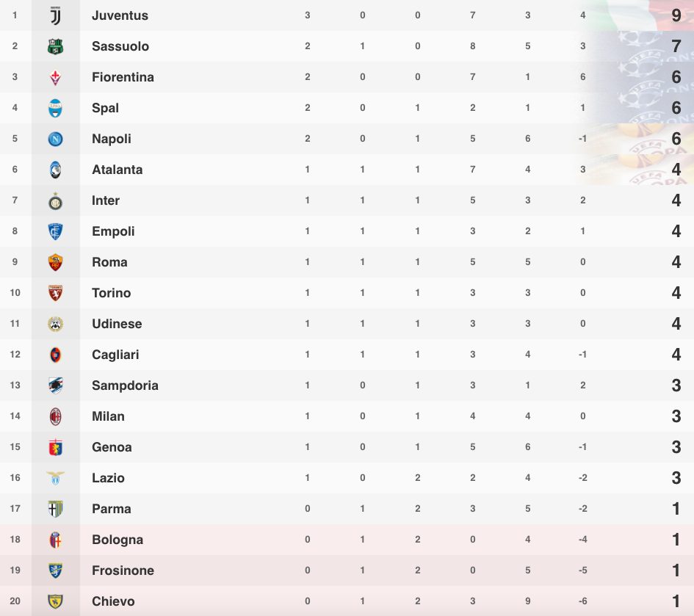Click the Roma wolf crest icon
This screenshot has height=616, width=694.
[55, 262]
